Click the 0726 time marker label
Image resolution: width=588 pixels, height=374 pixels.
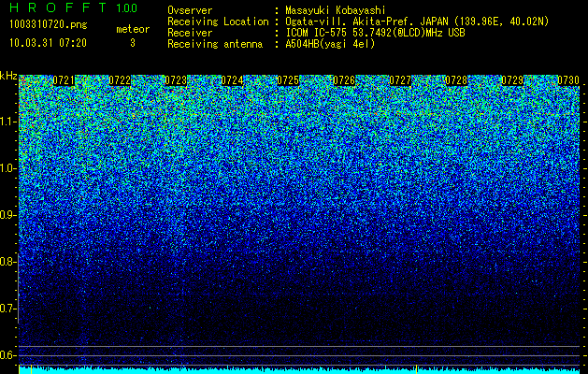344,80
